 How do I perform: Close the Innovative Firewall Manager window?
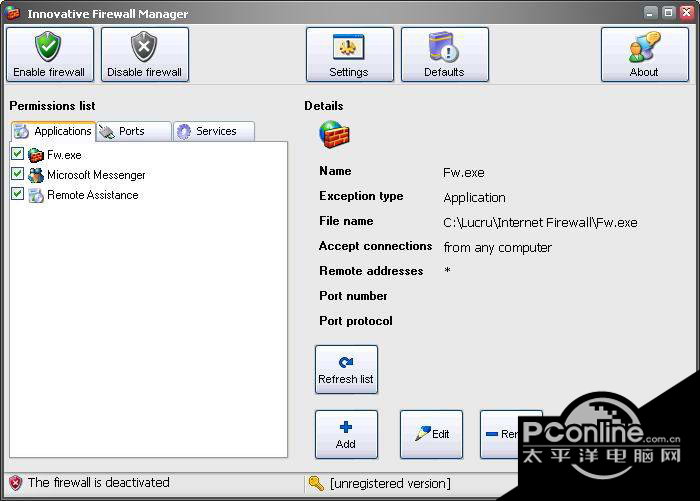pyautogui.click(x=686, y=13)
